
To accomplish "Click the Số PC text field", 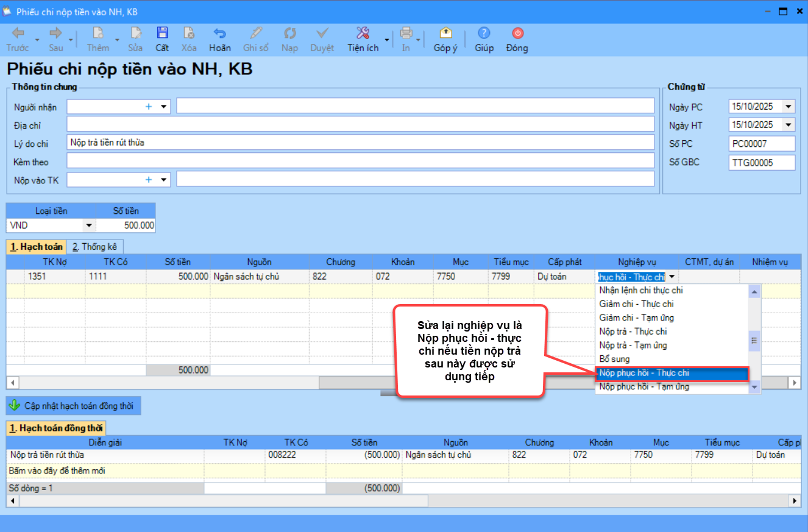I will click(762, 144).
